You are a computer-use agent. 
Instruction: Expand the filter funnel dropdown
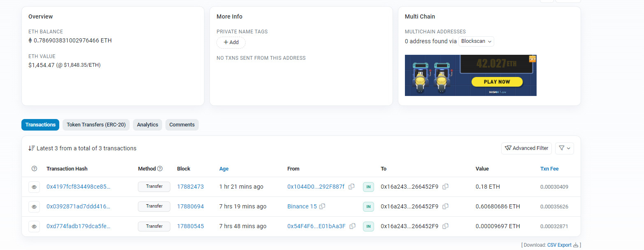pos(564,148)
